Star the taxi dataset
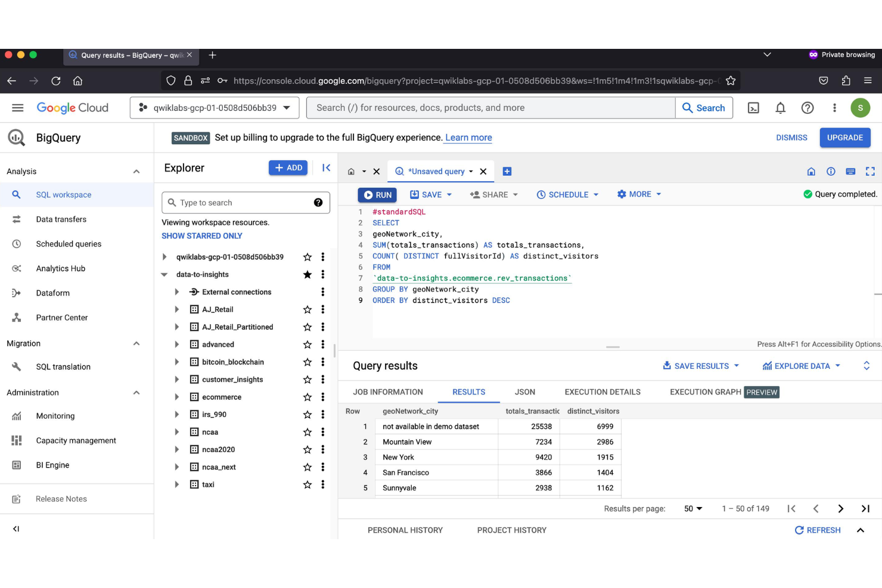The height and width of the screenshot is (588, 882). [x=308, y=485]
